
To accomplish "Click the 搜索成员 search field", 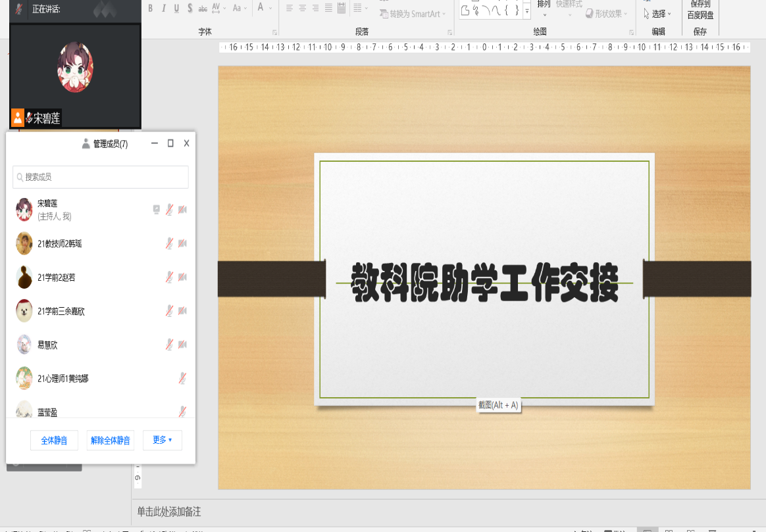I will 101,177.
